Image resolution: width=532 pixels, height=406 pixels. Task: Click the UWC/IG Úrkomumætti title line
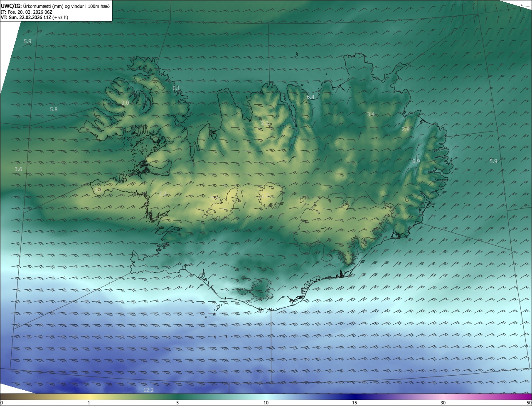click(55, 5)
